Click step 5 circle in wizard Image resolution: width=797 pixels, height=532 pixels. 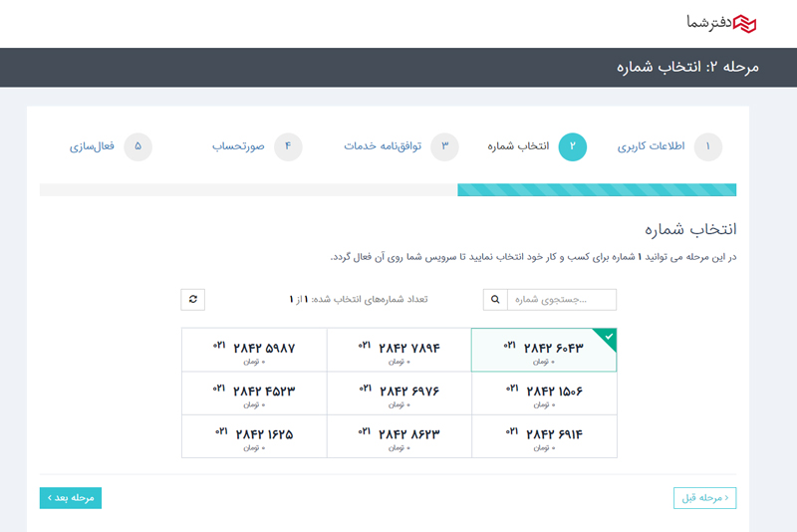(x=137, y=146)
